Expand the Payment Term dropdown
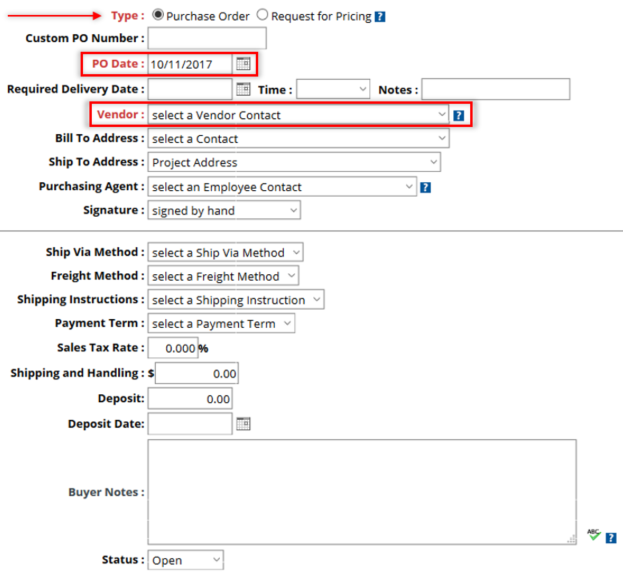The image size is (623, 576). click(221, 323)
